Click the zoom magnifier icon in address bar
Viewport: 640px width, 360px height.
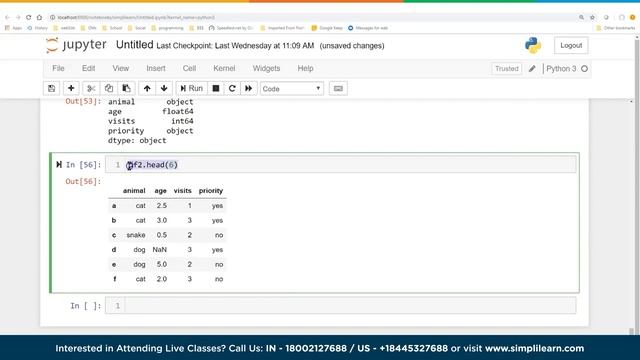tap(581, 17)
